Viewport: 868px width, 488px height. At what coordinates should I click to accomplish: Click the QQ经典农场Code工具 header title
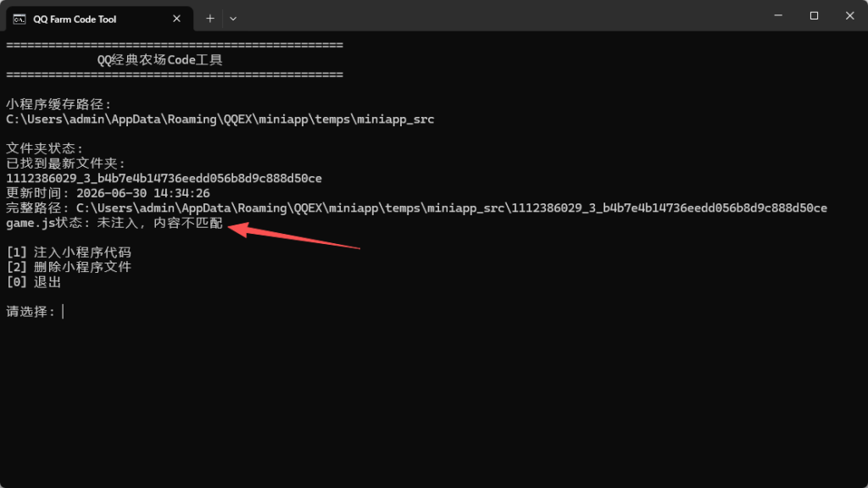pyautogui.click(x=160, y=60)
